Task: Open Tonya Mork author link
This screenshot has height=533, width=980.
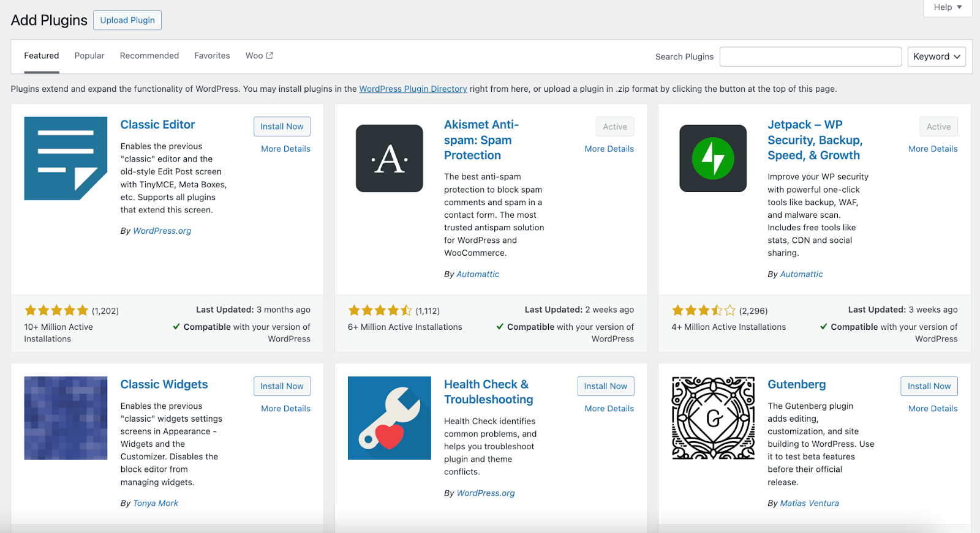Action: tap(156, 503)
